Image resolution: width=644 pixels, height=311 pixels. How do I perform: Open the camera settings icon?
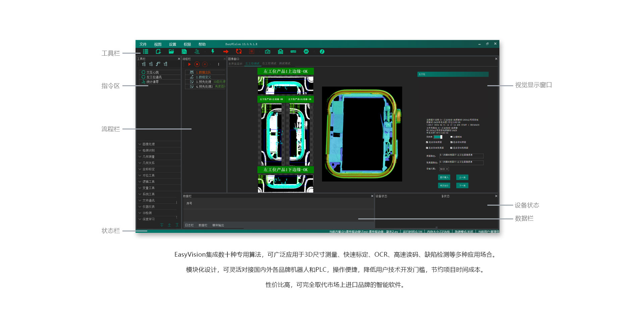268,51
